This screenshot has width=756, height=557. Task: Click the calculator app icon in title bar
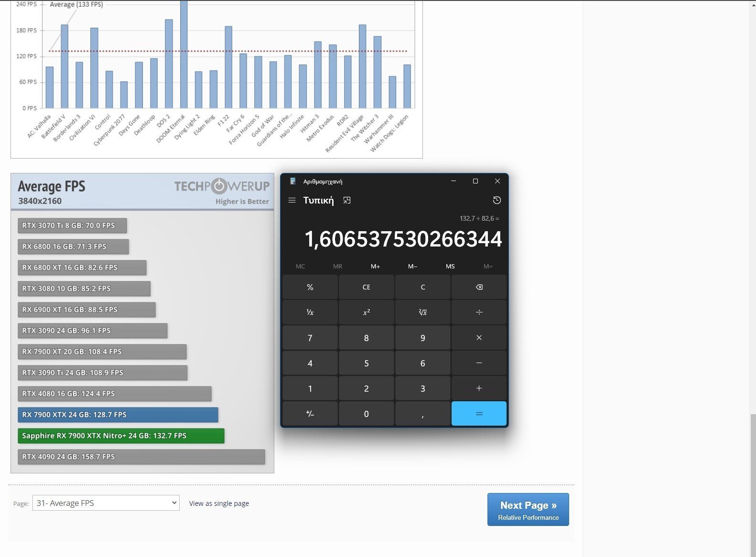293,181
